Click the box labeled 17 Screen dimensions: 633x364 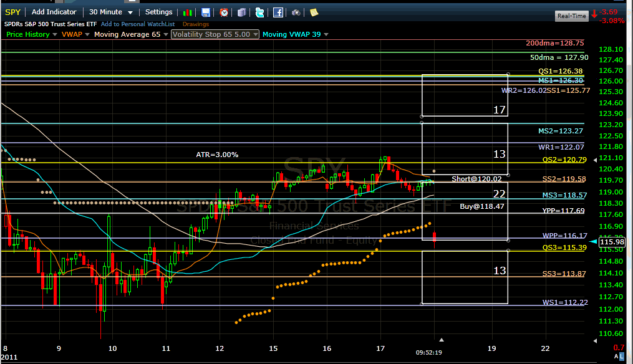[465, 95]
